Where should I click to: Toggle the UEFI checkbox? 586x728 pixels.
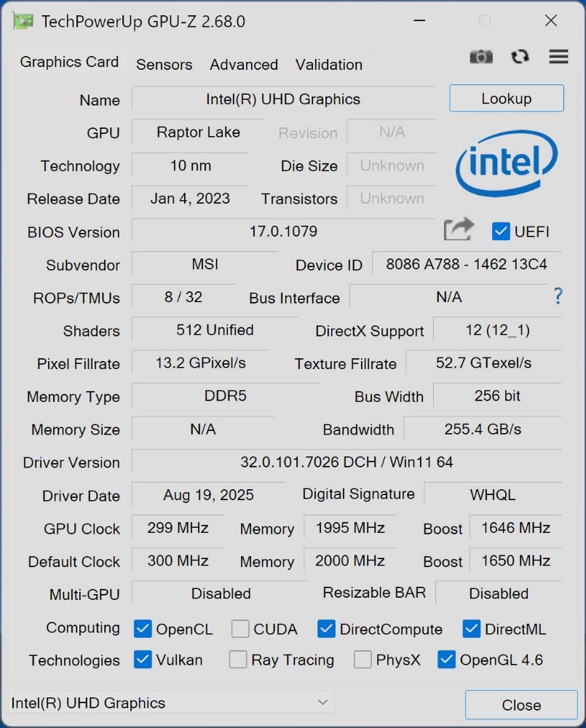[501, 232]
